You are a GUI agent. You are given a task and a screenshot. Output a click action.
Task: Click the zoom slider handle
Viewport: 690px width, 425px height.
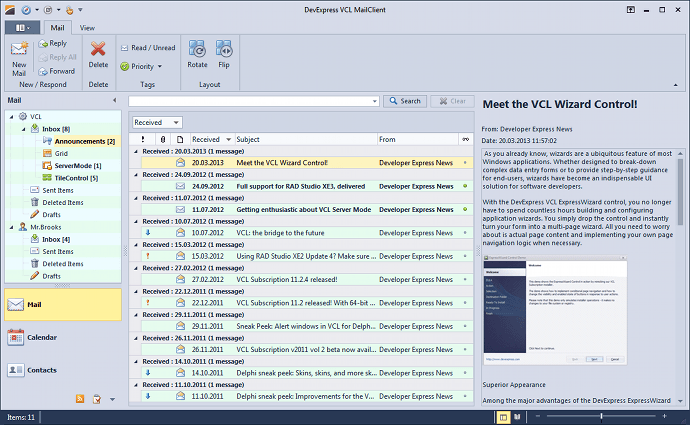pyautogui.click(x=601, y=416)
